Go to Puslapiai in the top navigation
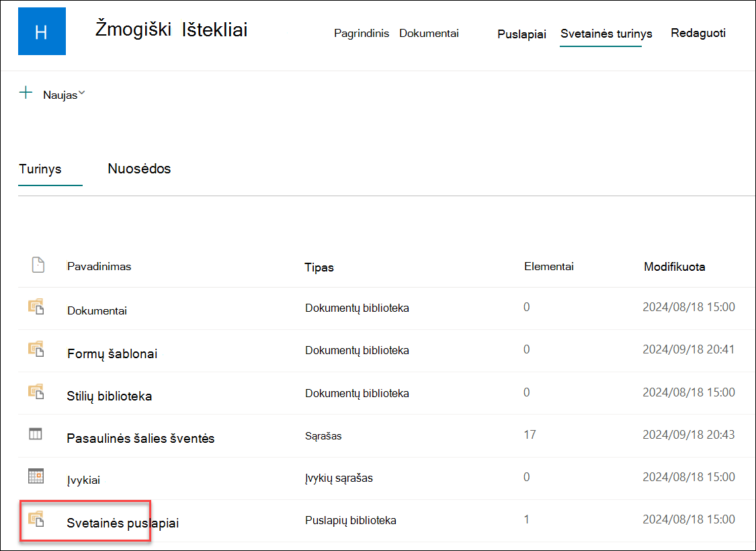The width and height of the screenshot is (756, 551). (x=521, y=34)
